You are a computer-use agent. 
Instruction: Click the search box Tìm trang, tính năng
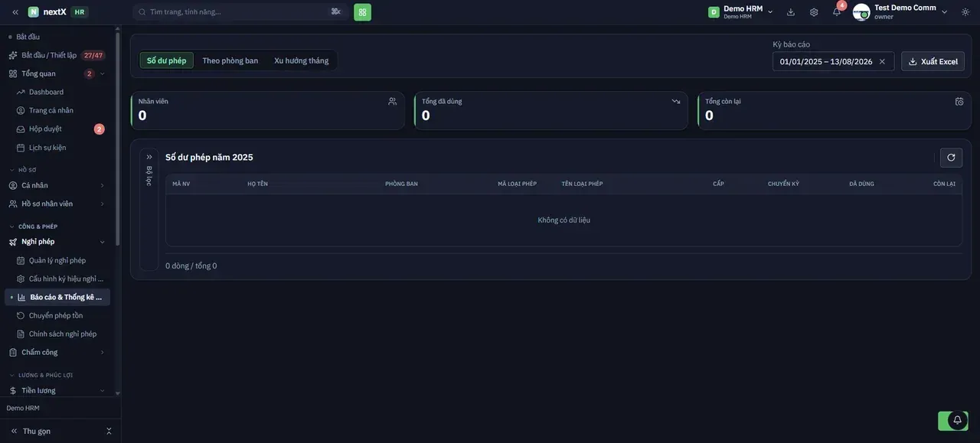click(240, 12)
